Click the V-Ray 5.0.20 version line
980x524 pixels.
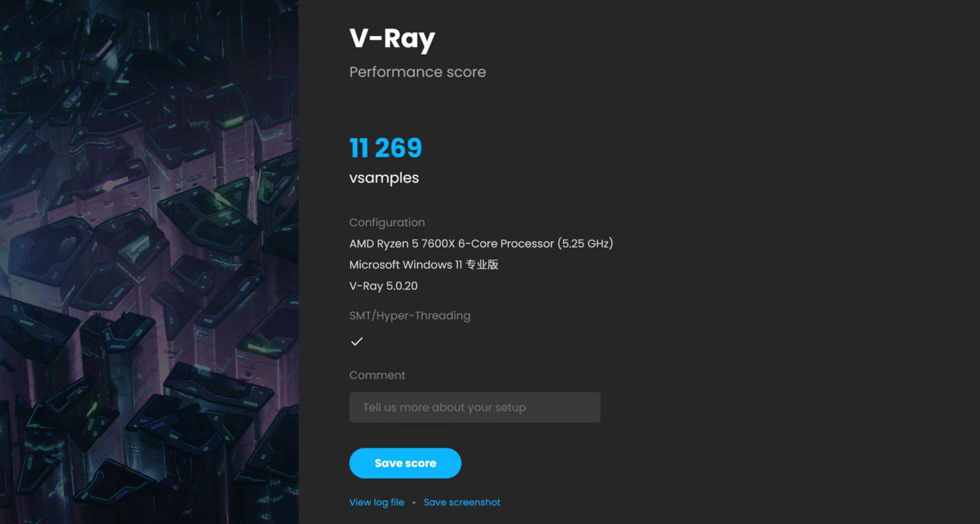pos(383,286)
